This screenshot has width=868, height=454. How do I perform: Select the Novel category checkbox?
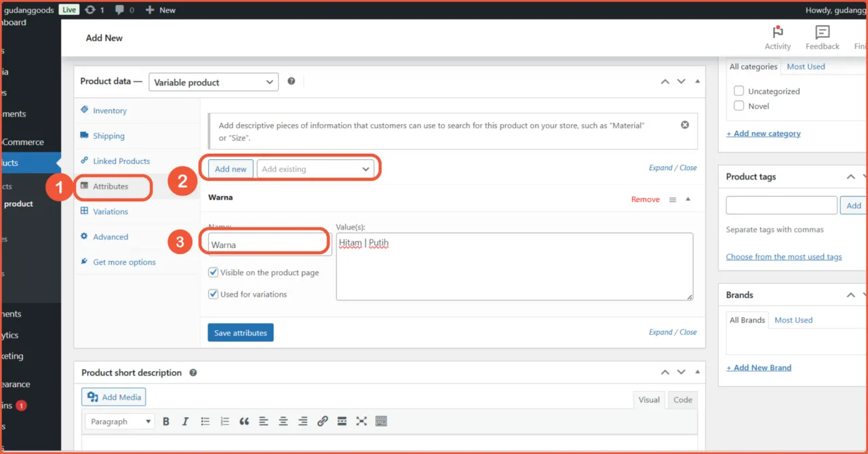pyautogui.click(x=739, y=106)
